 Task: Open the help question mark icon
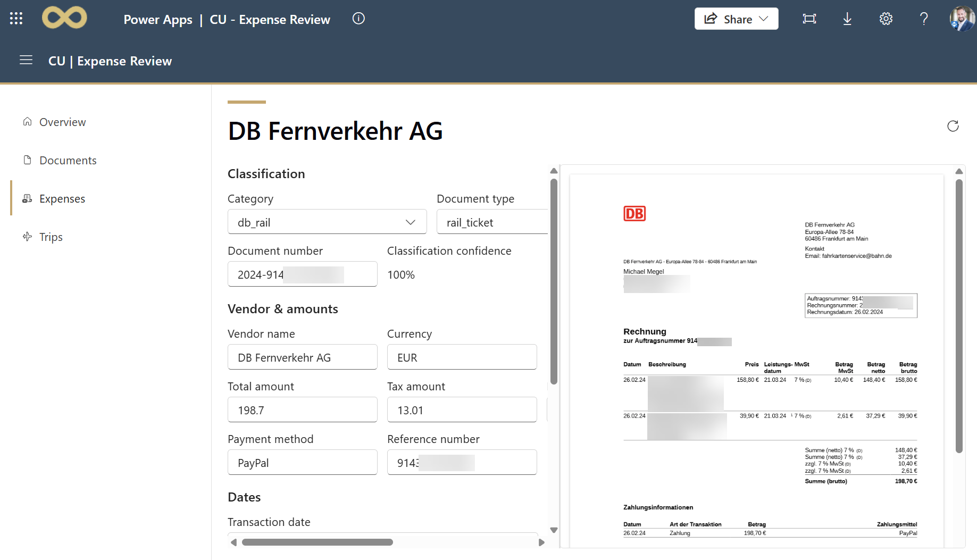click(x=924, y=19)
